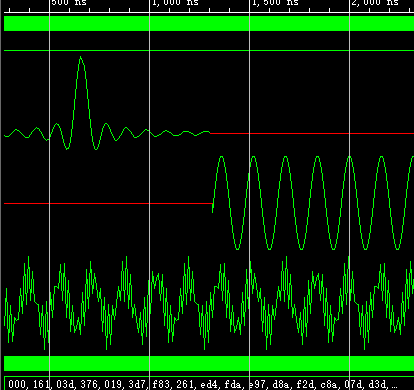
Task: Click the 2,000 ns time ruler label
Action: [375, 3]
